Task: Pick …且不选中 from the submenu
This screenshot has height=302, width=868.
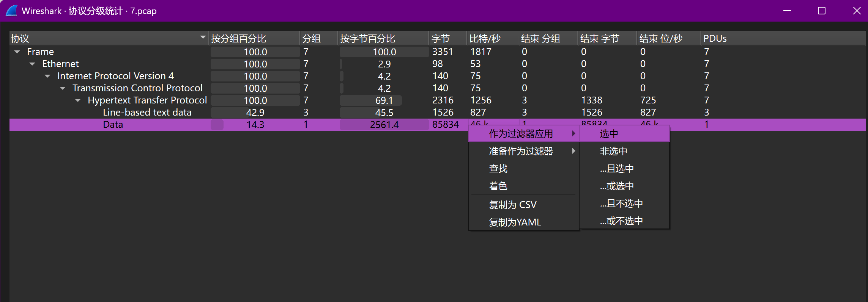Action: tap(621, 203)
